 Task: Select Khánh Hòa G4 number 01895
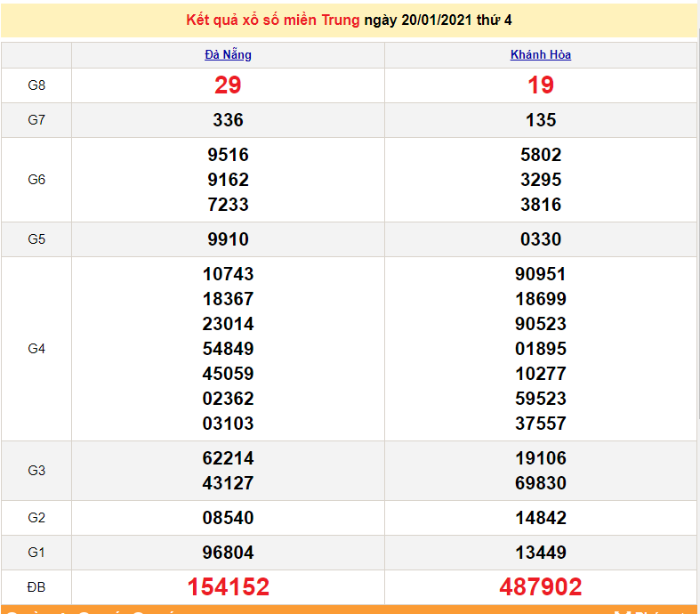point(540,349)
